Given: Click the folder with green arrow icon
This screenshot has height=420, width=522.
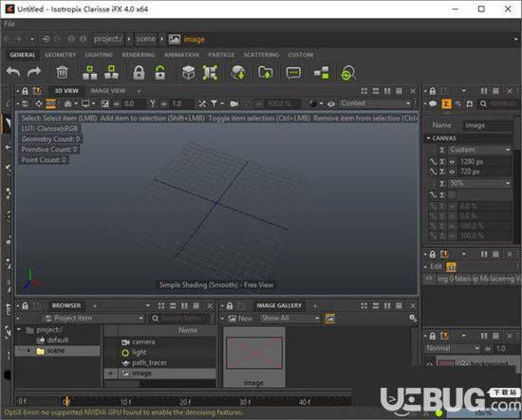Looking at the screenshot, I should (266, 72).
